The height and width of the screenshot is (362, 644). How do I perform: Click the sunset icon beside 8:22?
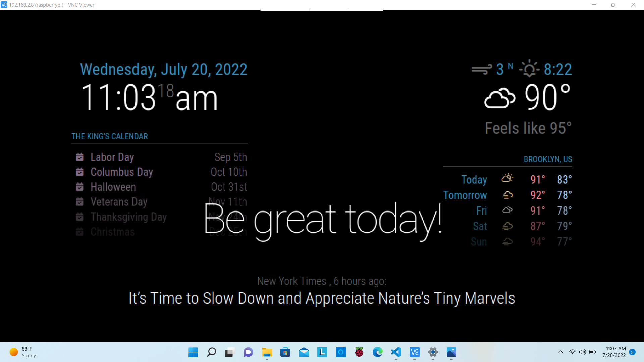click(x=529, y=69)
